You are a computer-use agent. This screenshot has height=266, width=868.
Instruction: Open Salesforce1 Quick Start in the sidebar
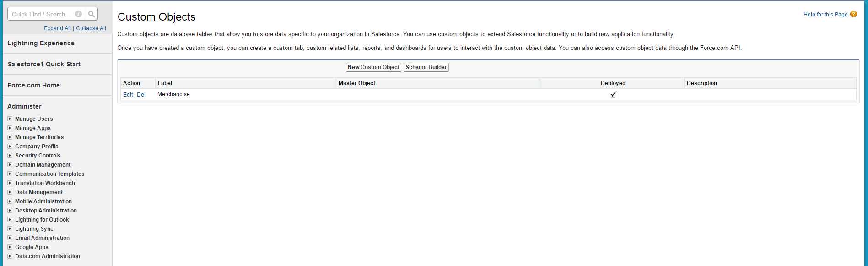(44, 64)
